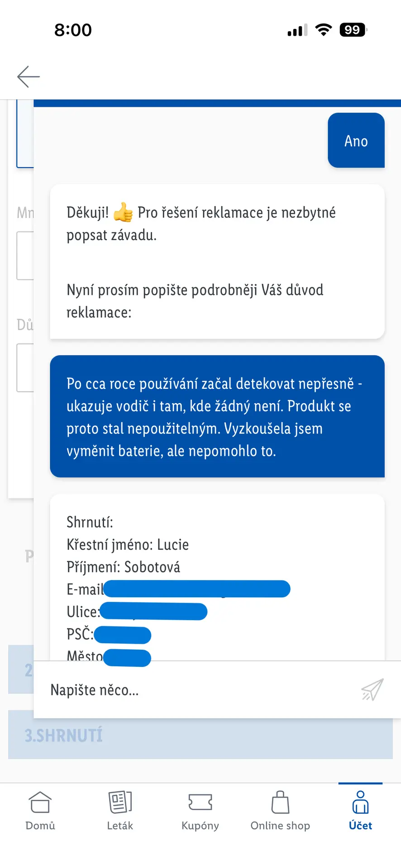Tap the thumbs-up emoji in message
The width and height of the screenshot is (401, 868).
coord(123,212)
